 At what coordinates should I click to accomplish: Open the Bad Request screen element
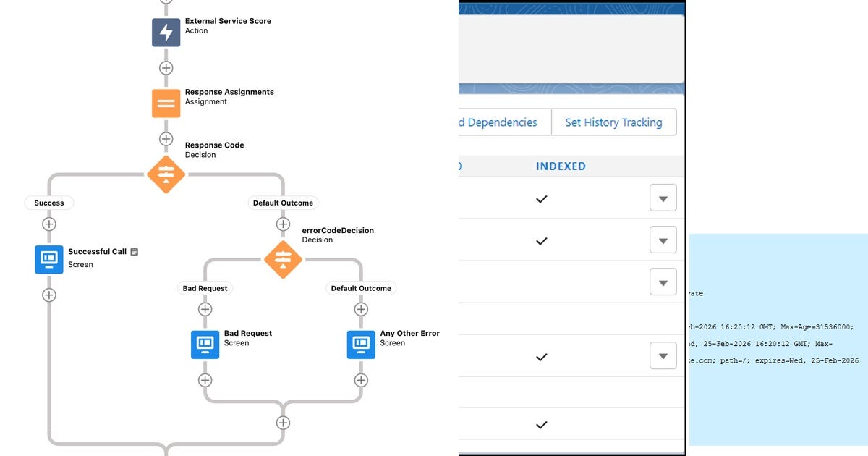click(205, 345)
